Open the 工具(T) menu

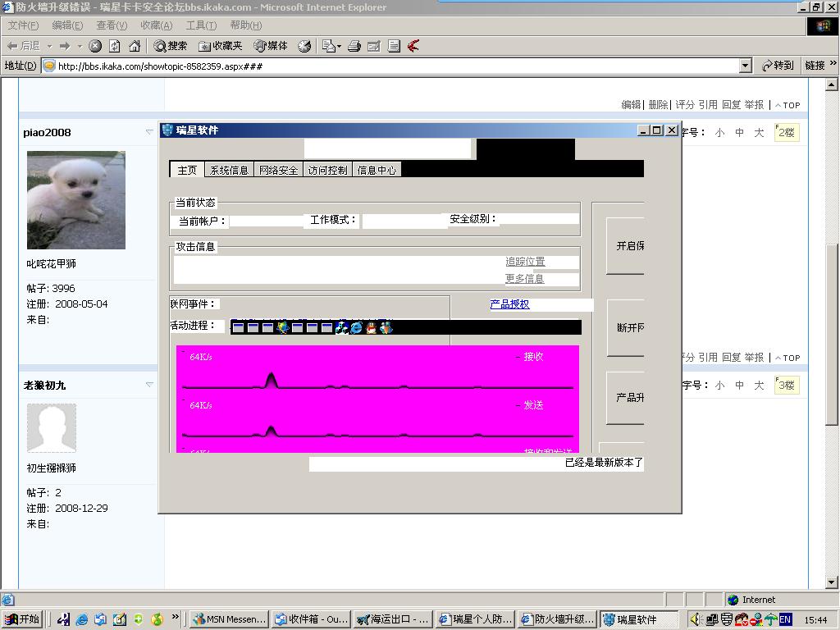coord(201,25)
